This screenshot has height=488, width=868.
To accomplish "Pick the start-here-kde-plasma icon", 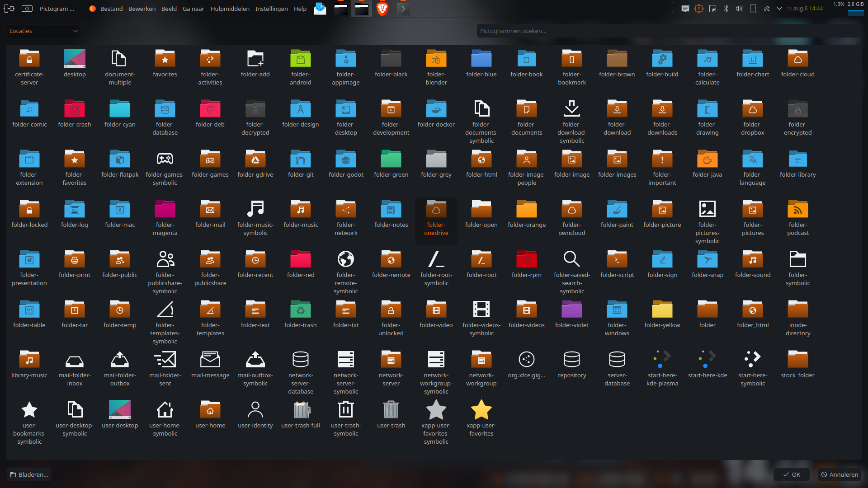I will (x=662, y=360).
